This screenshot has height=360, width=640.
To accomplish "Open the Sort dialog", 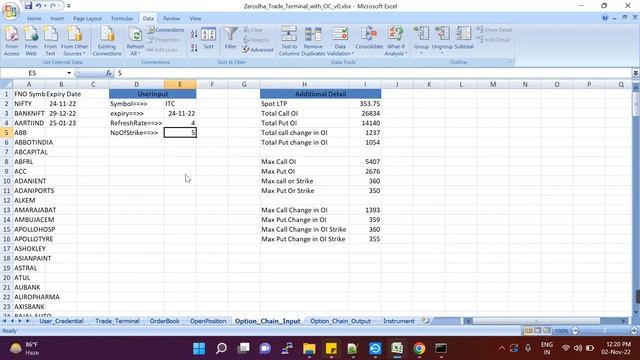I will click(x=209, y=39).
